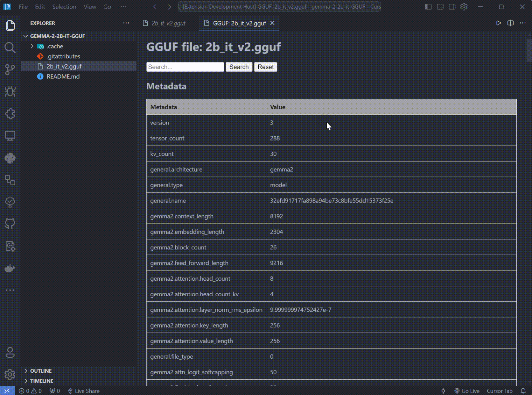Open editor More Actions ellipsis

[523, 23]
